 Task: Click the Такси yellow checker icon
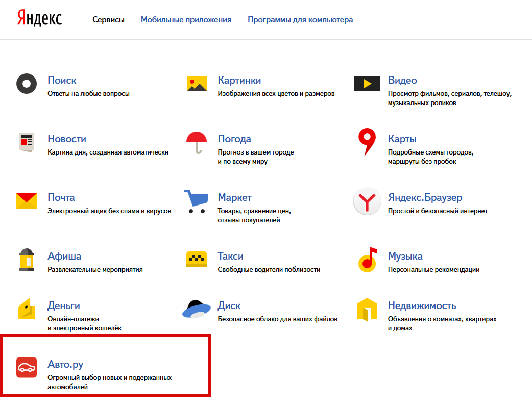coord(197,260)
